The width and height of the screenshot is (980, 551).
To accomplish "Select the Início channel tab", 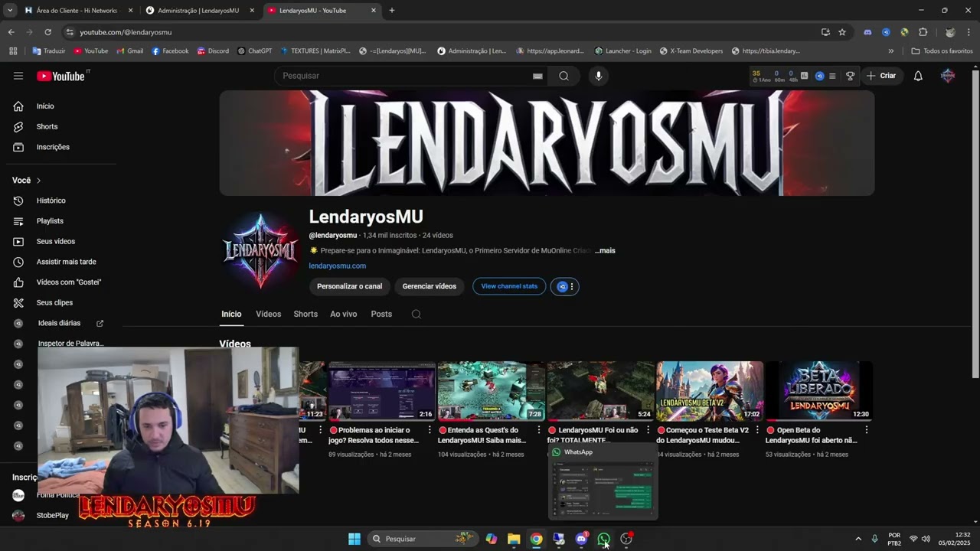I will point(231,314).
